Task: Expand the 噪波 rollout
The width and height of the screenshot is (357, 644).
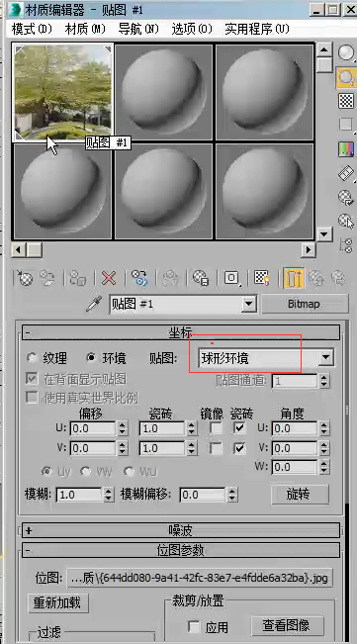Action: (x=181, y=530)
